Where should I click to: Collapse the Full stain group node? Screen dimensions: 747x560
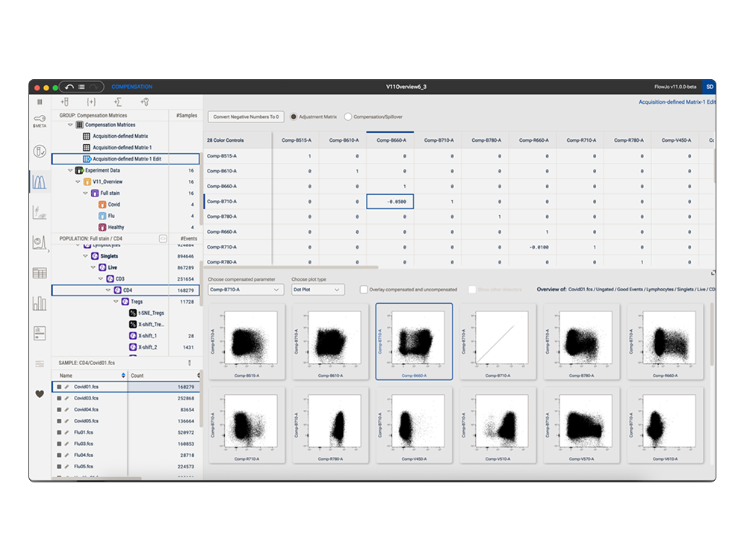click(85, 193)
